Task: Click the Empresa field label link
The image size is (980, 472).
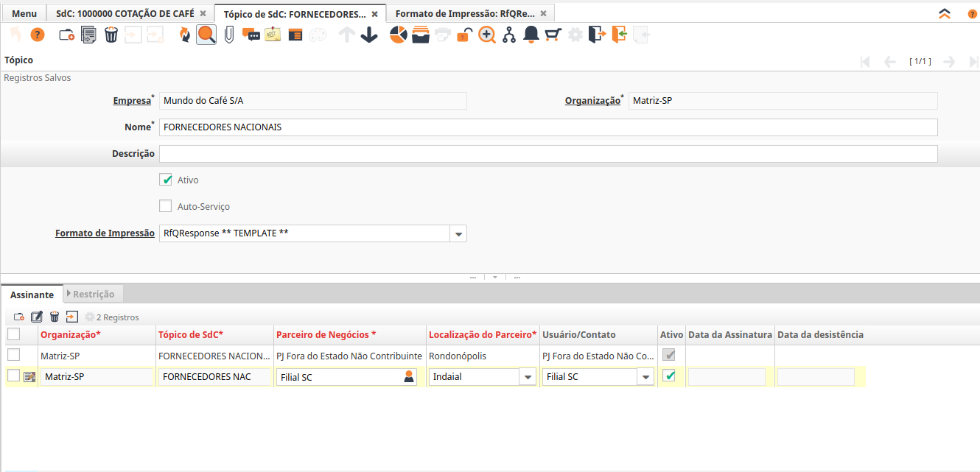Action: coord(131,101)
